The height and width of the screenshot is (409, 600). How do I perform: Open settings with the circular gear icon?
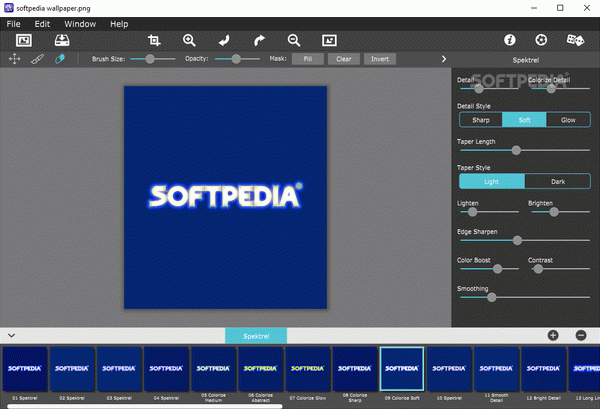point(541,40)
